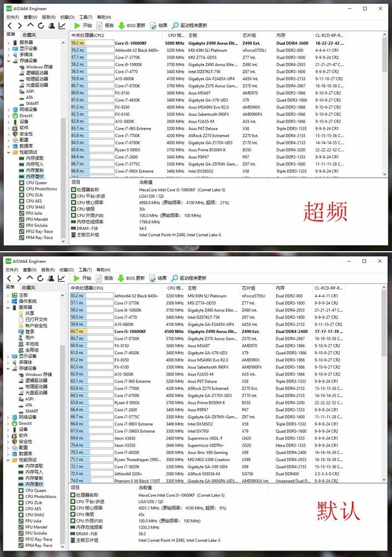Select 已打开文件 item in bottom window tree
Viewport: 392px width, 557px height.
pyautogui.click(x=36, y=319)
